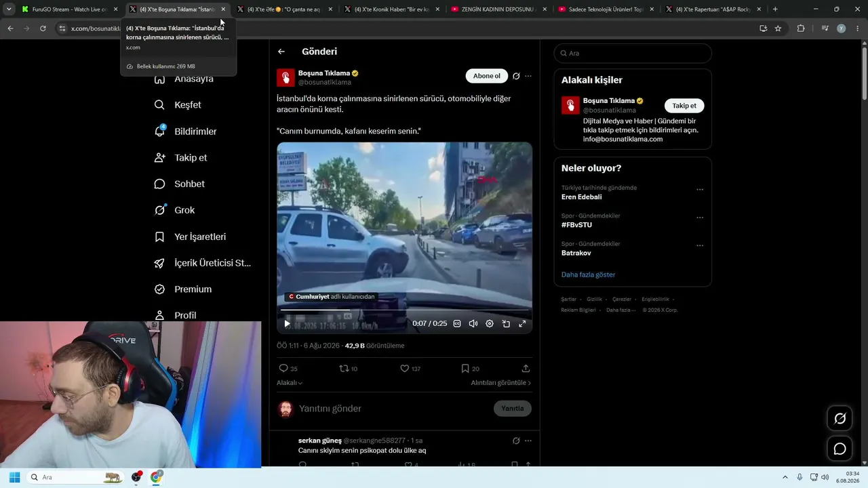Open Daha fazla footer menu
868x488 pixels.
(x=620, y=310)
